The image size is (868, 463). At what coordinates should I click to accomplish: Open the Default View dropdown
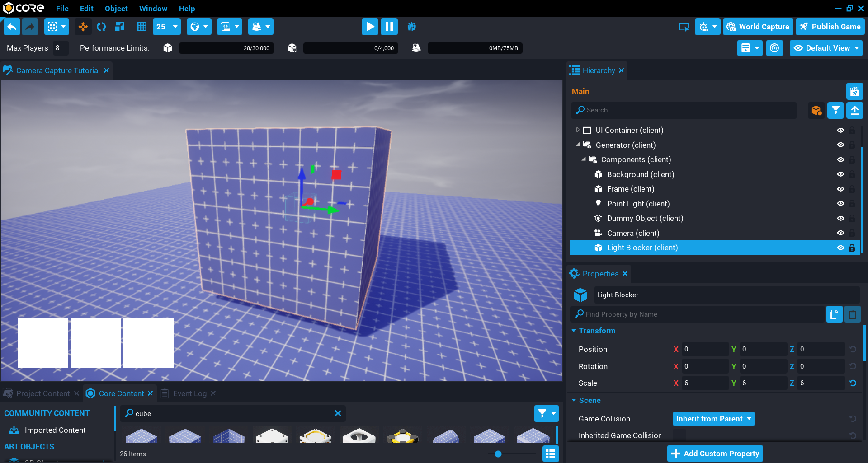click(x=826, y=48)
